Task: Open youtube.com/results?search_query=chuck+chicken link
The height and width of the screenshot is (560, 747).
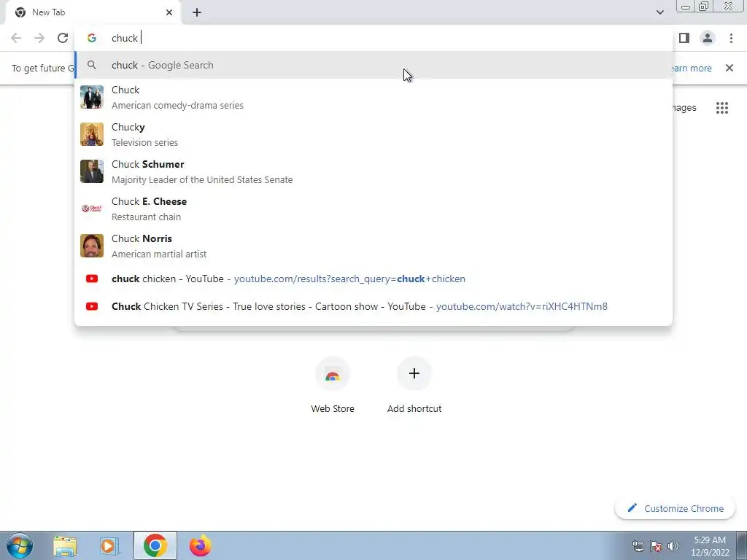Action: tap(349, 279)
